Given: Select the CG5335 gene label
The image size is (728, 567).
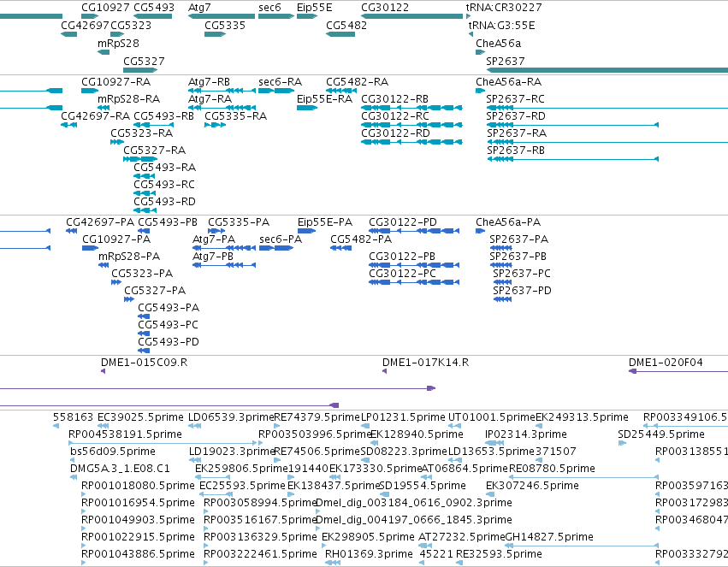Looking at the screenshot, I should [x=225, y=25].
